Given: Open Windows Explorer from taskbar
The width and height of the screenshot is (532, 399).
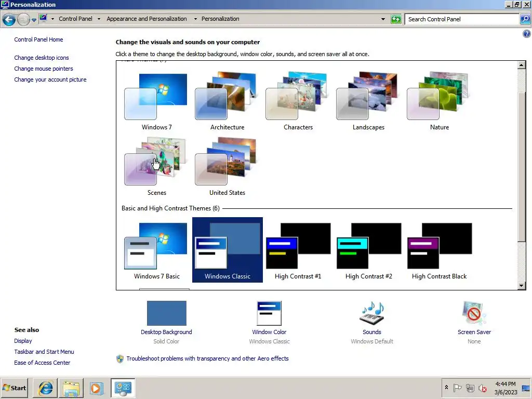Looking at the screenshot, I should [x=71, y=388].
